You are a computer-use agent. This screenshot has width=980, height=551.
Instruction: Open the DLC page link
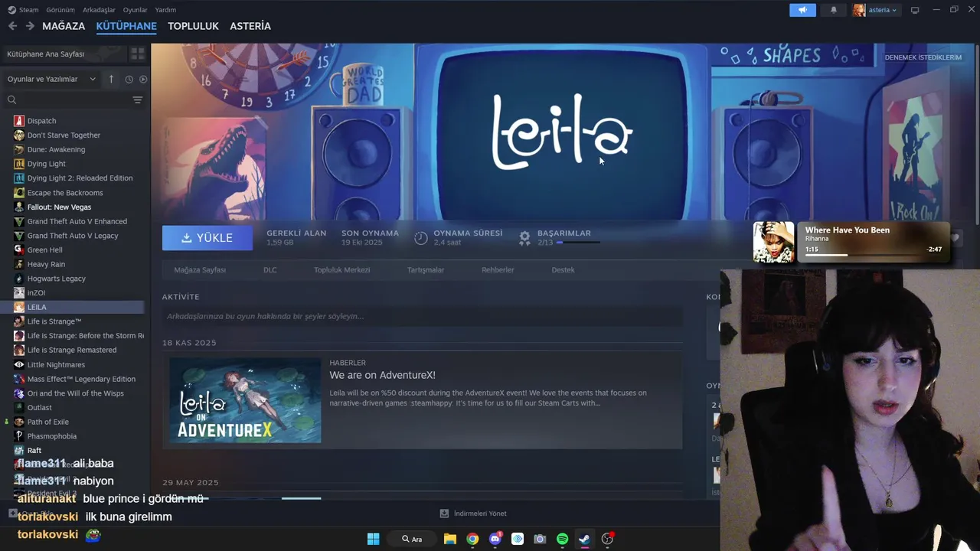[269, 269]
